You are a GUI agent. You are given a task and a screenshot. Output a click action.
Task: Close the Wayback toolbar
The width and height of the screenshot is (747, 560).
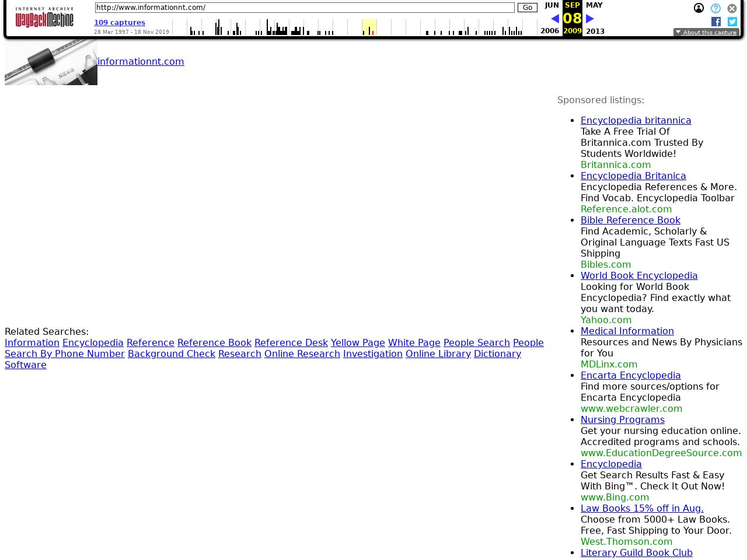(732, 8)
